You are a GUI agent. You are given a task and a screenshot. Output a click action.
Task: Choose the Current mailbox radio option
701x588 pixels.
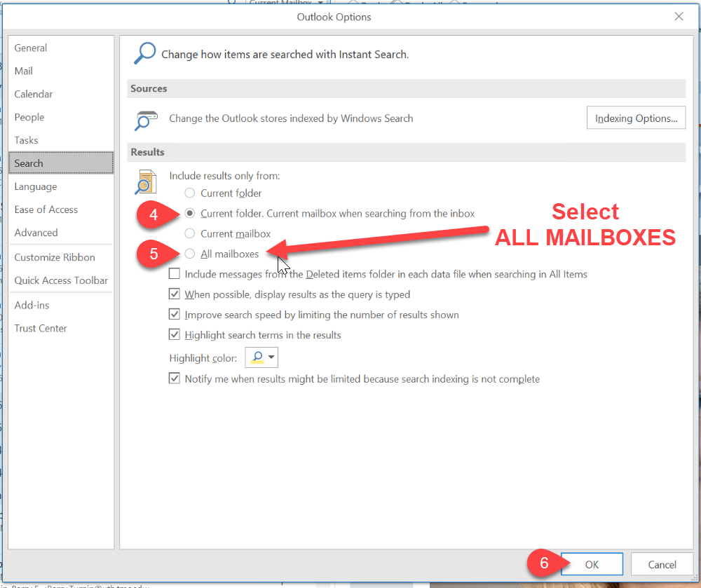189,233
